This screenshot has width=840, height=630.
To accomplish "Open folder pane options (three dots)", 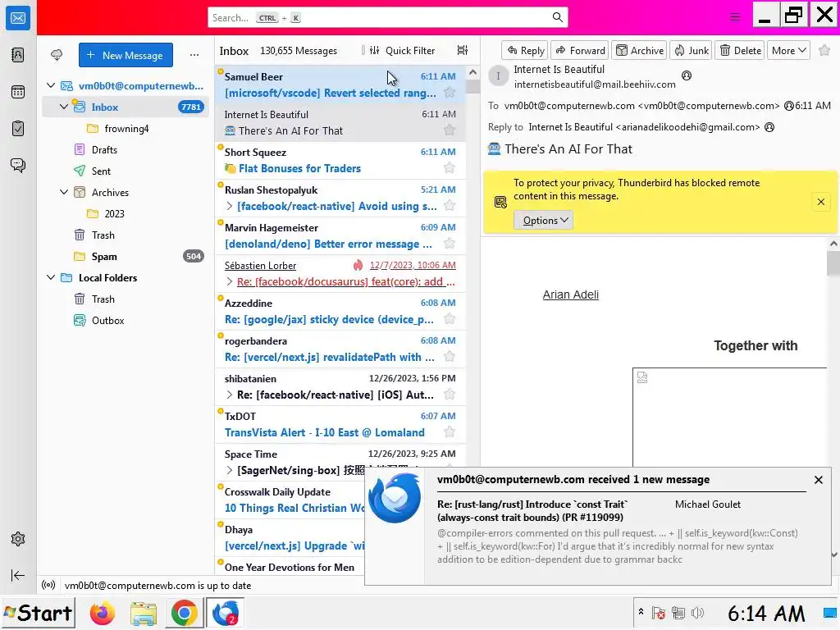I will (194, 55).
